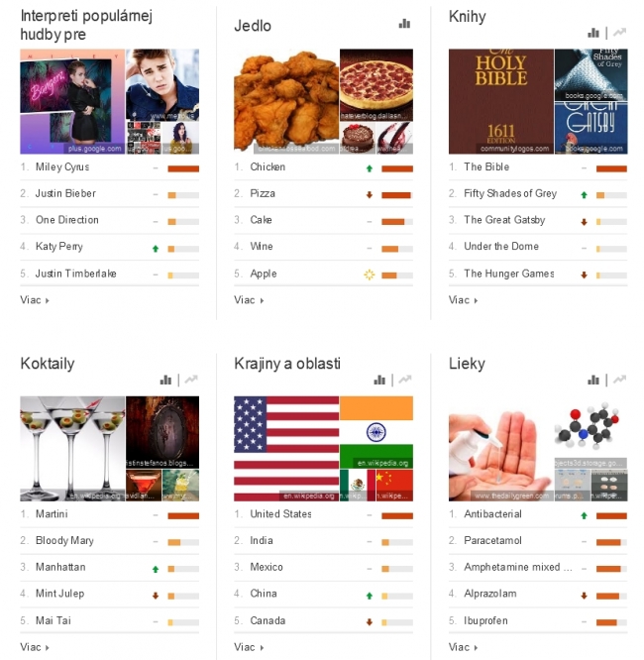Select United States in countries list
This screenshot has width=644, height=660.
[323, 514]
